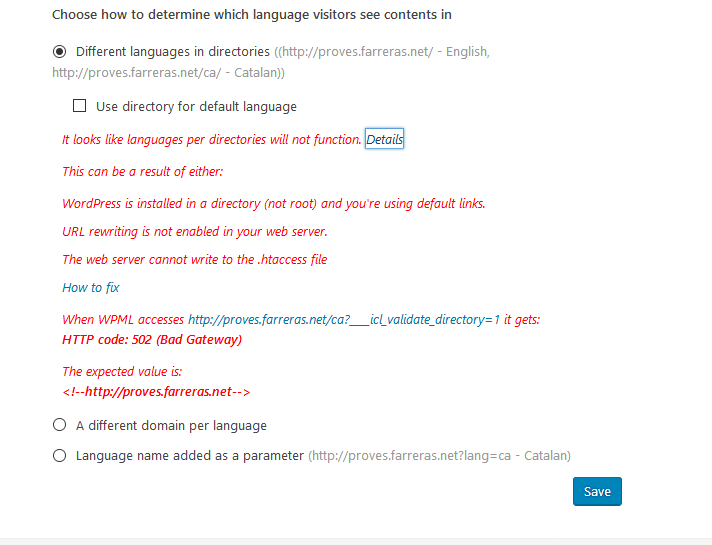Screen dimensions: 712x545
Task: Click the 'A different domain per language' label
Action: [x=171, y=426]
